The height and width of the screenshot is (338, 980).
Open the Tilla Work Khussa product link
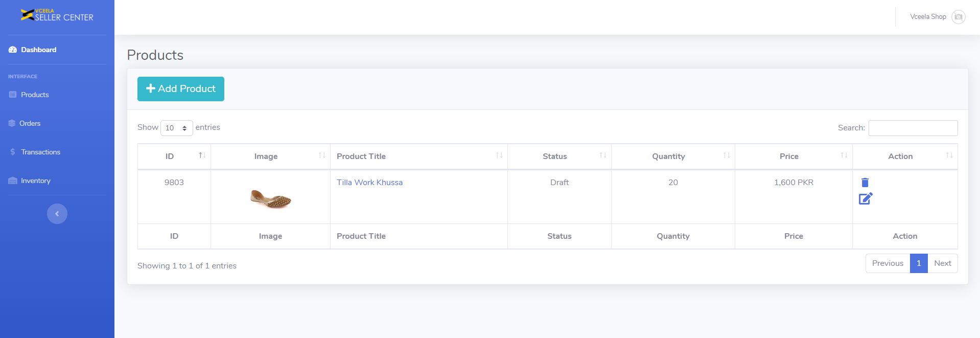click(369, 183)
